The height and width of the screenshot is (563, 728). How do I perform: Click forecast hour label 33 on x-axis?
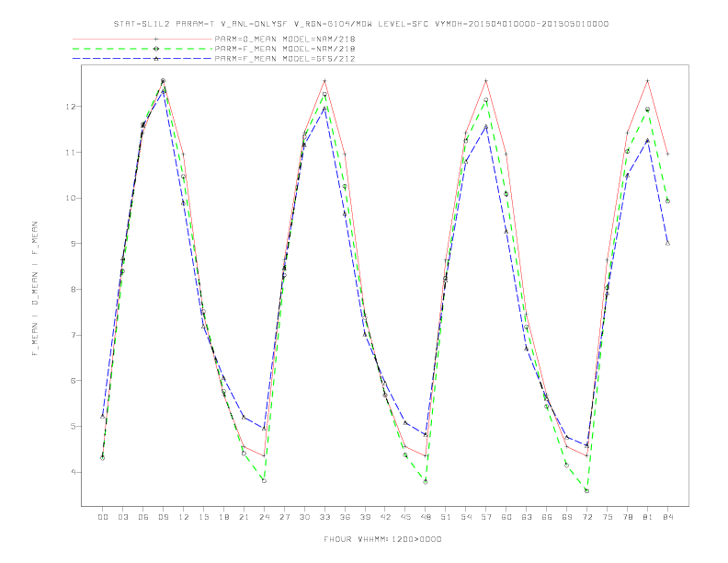point(324,517)
